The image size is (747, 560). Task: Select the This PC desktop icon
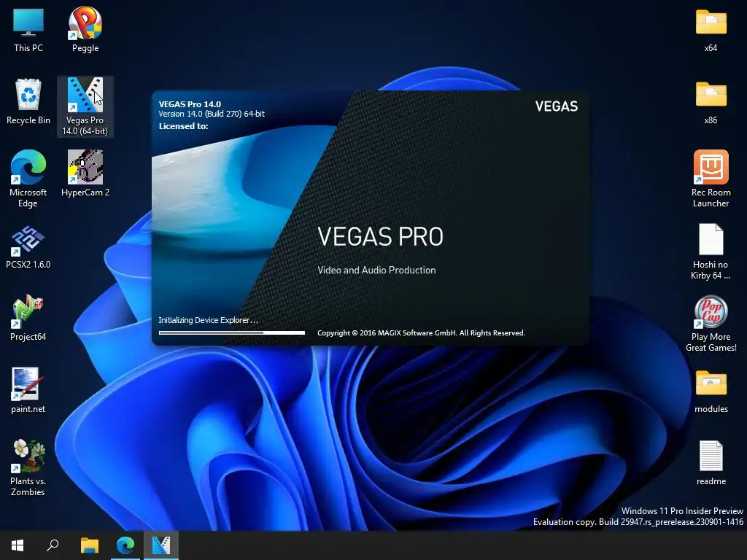coord(28,28)
